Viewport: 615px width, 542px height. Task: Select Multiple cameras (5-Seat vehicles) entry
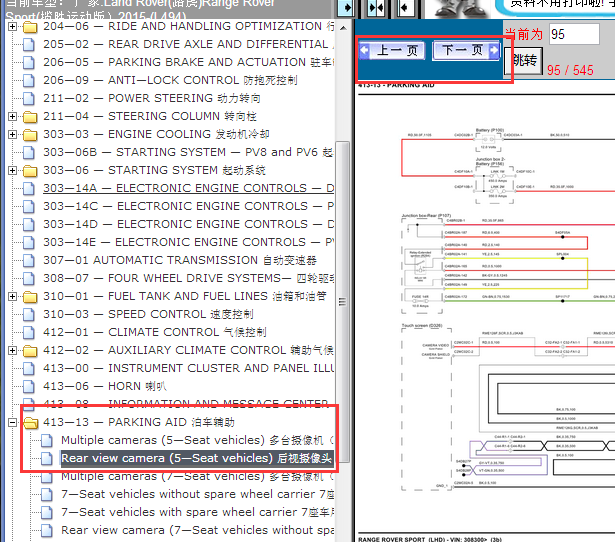tap(197, 441)
